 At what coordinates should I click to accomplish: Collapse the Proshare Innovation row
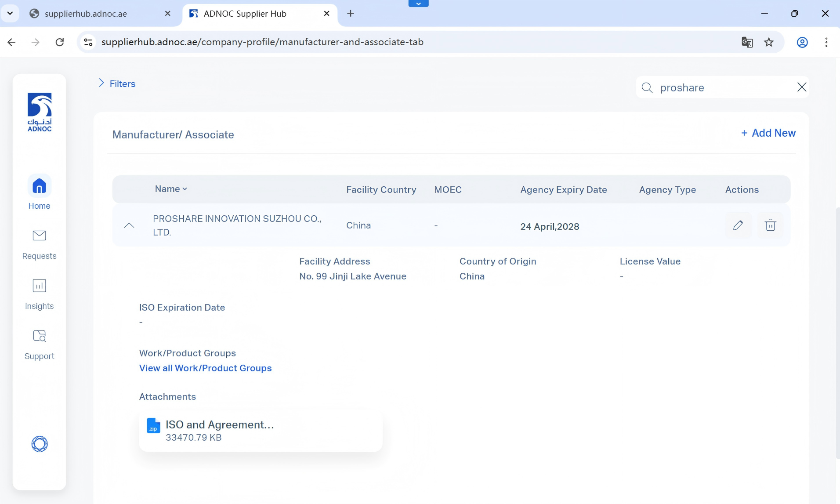[x=129, y=225]
